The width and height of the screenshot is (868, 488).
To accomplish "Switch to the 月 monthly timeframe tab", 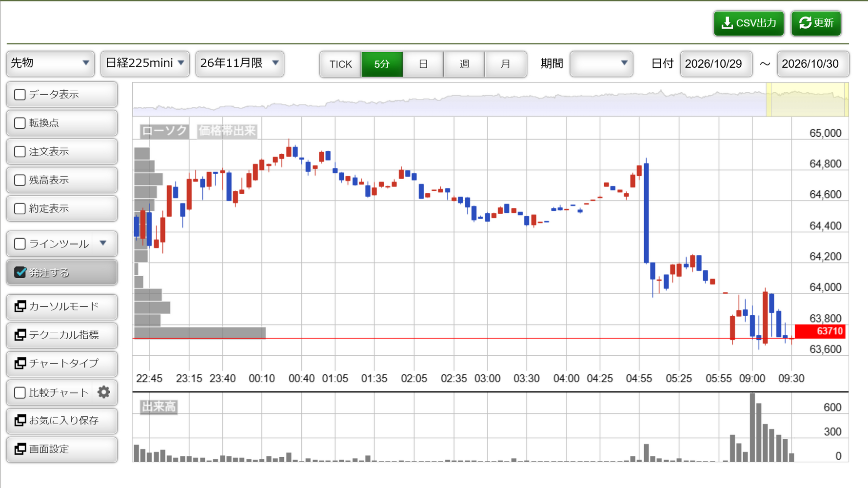I will pyautogui.click(x=506, y=64).
